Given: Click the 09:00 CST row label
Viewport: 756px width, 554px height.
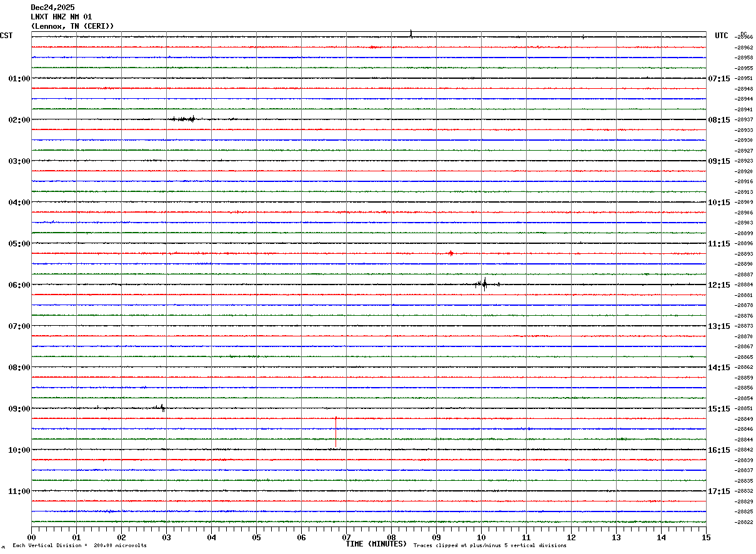Looking at the screenshot, I should [x=19, y=409].
